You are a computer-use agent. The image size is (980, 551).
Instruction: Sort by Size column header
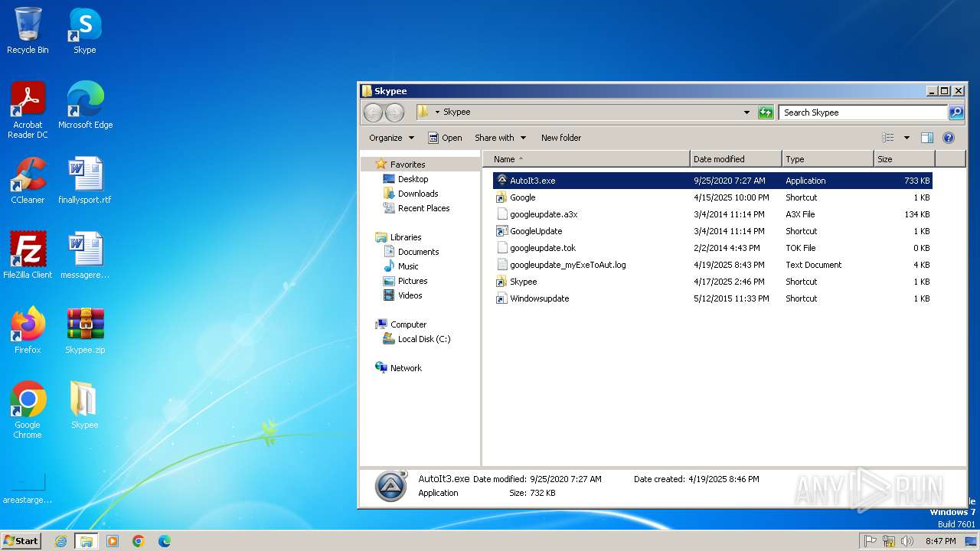(904, 159)
